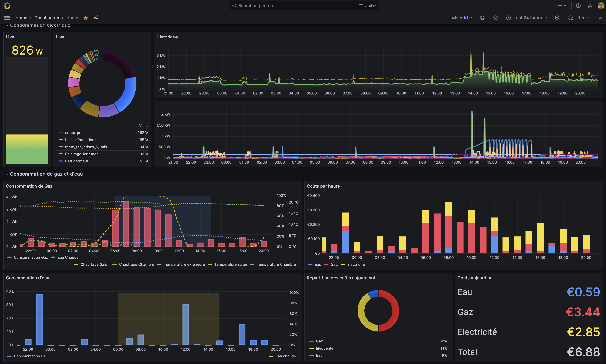The width and height of the screenshot is (606, 364).
Task: Collapse the Consommation de gaz et d'eau row
Action: [46, 174]
